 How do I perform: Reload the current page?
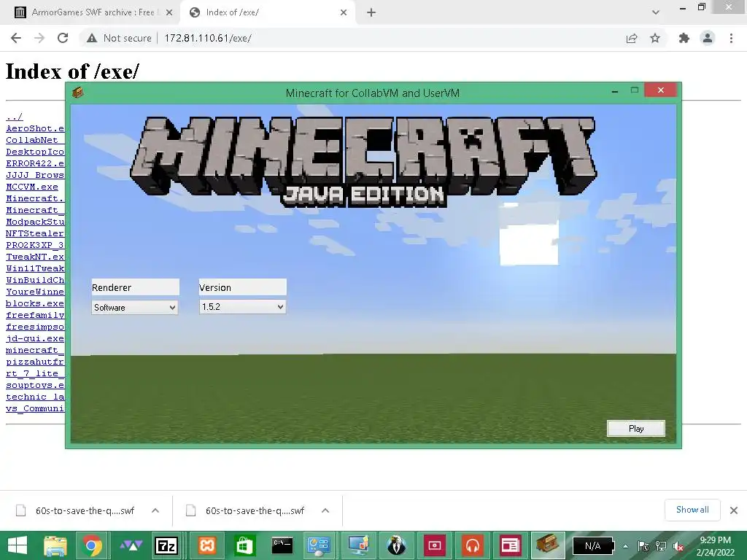[63, 38]
